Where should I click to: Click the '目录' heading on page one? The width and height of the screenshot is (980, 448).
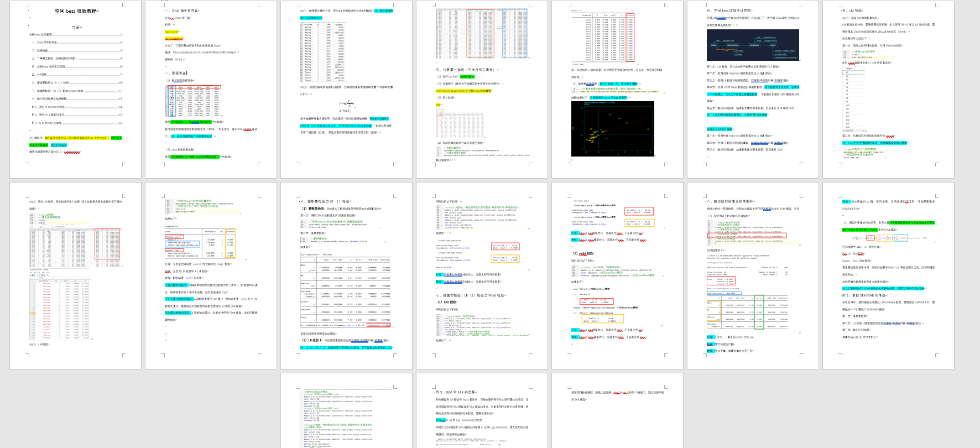point(76,27)
